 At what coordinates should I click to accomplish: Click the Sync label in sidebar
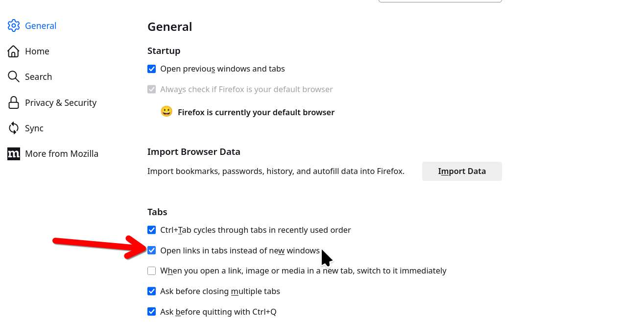click(x=34, y=128)
